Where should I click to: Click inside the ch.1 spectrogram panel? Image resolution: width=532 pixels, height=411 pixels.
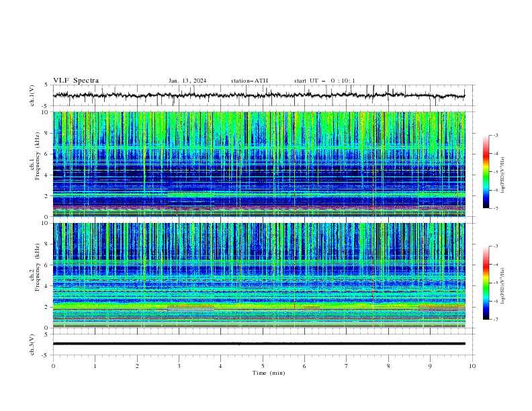pyautogui.click(x=259, y=164)
